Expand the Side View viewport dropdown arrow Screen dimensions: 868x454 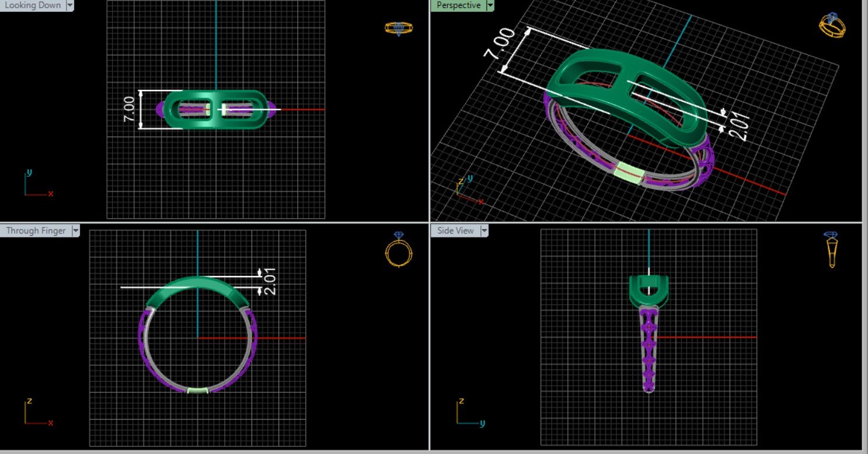click(x=483, y=231)
